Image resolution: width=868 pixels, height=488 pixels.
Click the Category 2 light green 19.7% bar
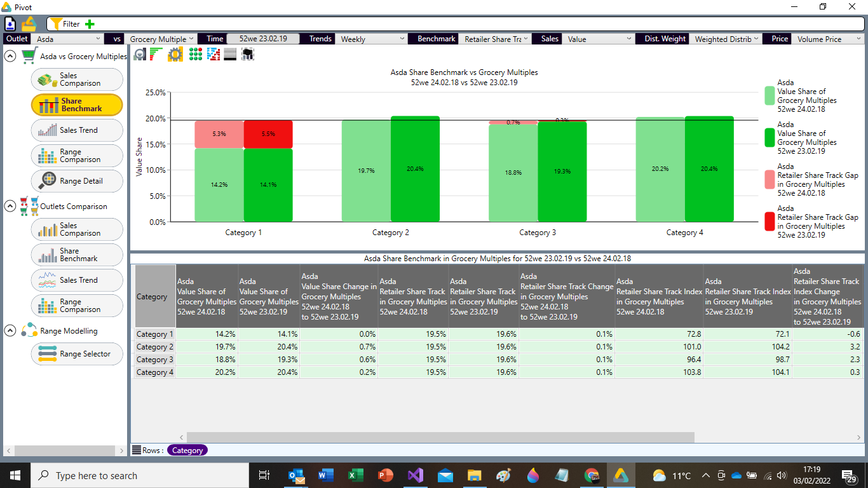coord(366,170)
